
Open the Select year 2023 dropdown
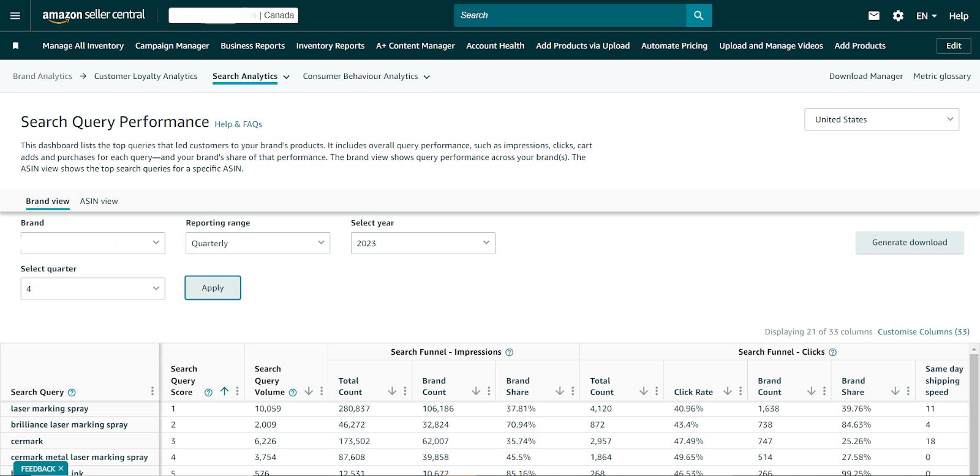(x=423, y=243)
